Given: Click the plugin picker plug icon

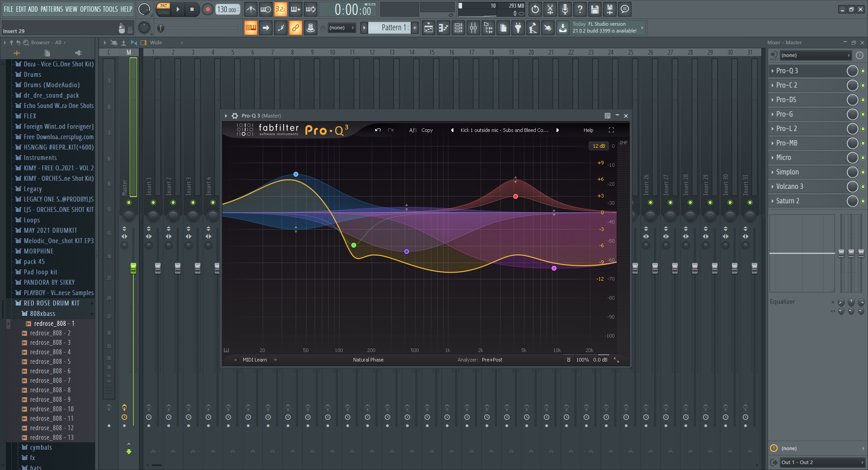Looking at the screenshot, I should (518, 28).
